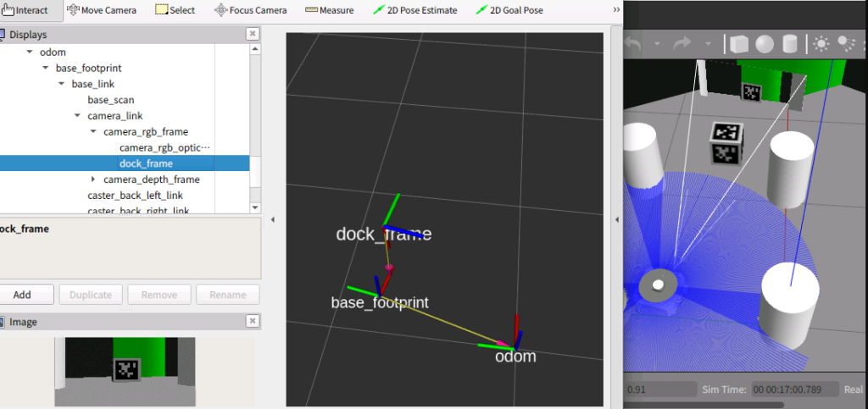
Task: Start a 2D Pose Estimate
Action: [415, 10]
